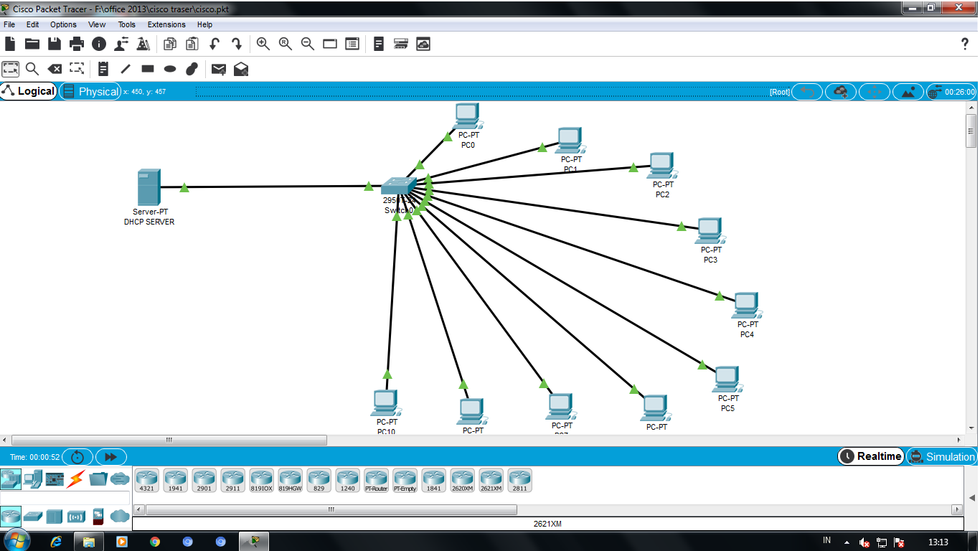Select the freeform drawing tool

(x=192, y=69)
